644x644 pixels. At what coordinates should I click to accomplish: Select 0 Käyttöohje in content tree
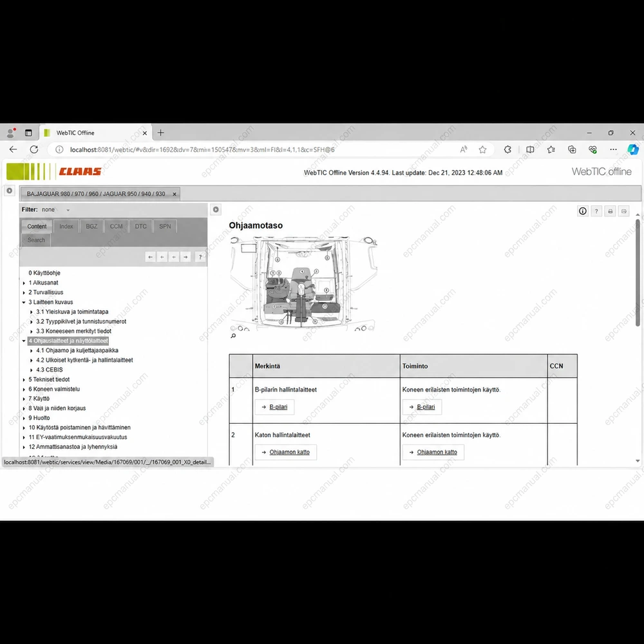(44, 273)
